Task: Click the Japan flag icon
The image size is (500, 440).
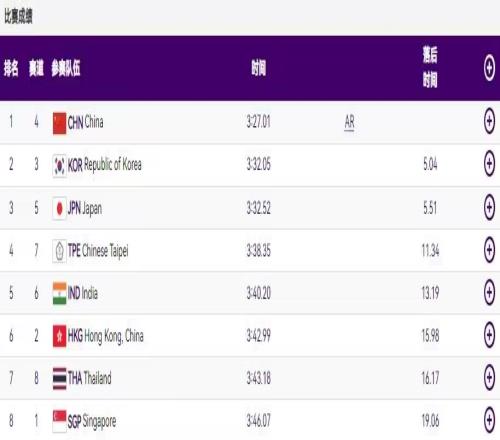Action: tap(59, 209)
